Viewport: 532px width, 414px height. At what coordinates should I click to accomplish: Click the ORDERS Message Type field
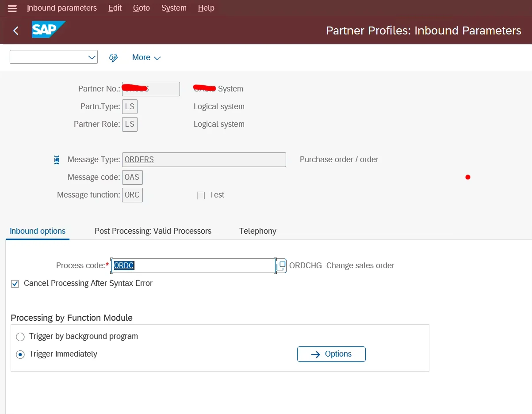pos(204,160)
